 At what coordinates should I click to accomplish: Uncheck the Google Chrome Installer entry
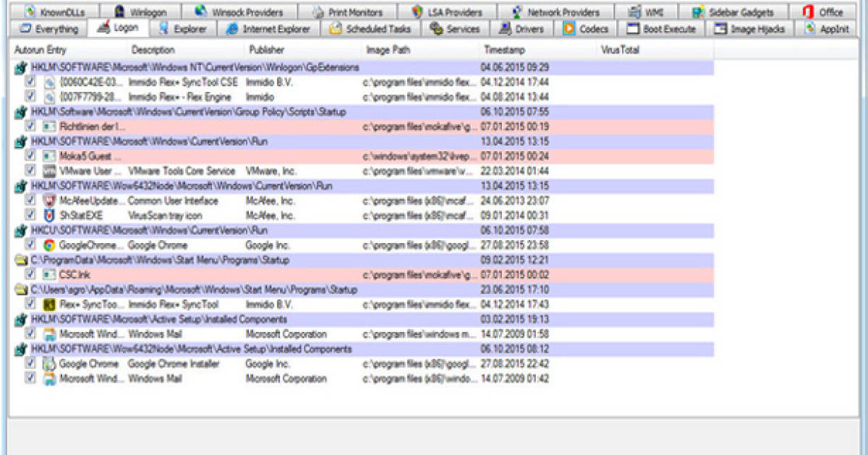[x=30, y=364]
